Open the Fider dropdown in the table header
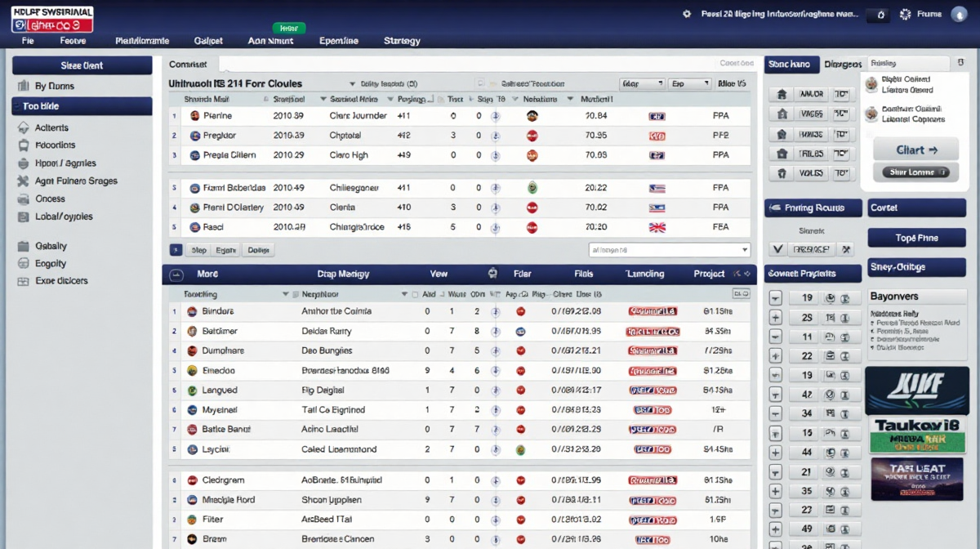The height and width of the screenshot is (549, 980). pos(643,83)
